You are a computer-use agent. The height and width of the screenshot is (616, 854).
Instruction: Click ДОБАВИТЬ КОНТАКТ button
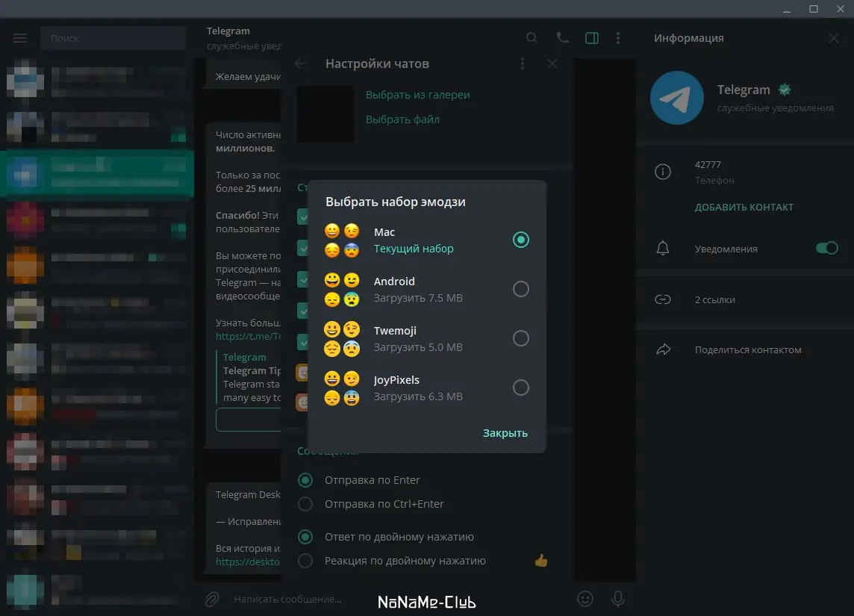744,207
